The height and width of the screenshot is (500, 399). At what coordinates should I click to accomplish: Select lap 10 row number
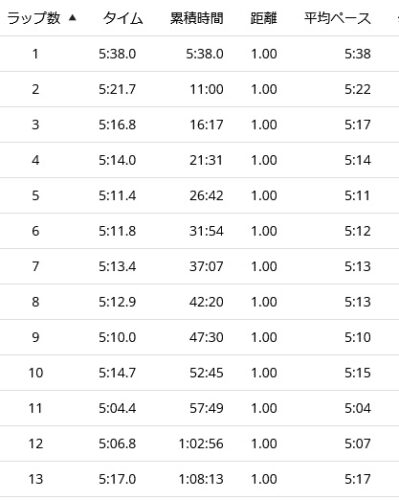tap(36, 373)
